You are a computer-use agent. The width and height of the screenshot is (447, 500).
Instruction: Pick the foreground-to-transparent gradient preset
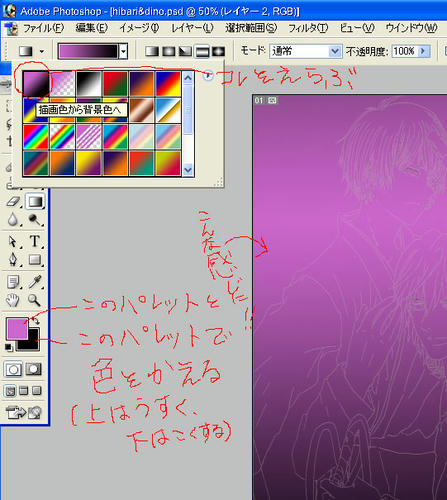pyautogui.click(x=63, y=84)
